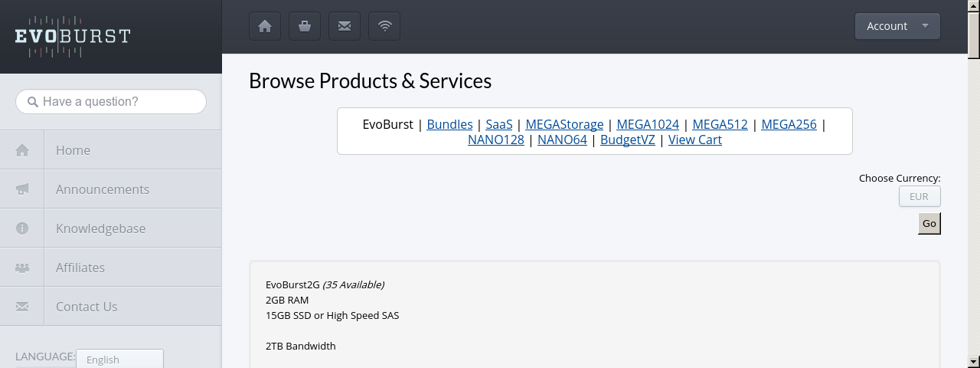The width and height of the screenshot is (980, 368).
Task: Click the vertical scrollbar thumb
Action: [x=974, y=35]
